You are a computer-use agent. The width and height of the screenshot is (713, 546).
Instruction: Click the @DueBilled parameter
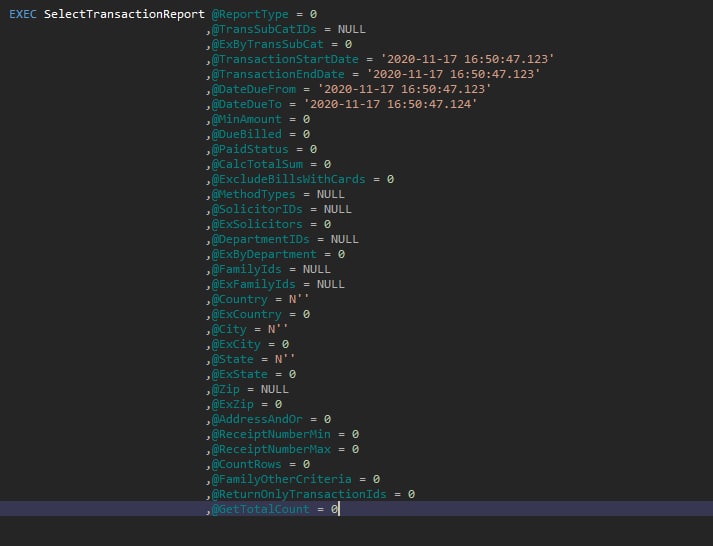point(246,134)
